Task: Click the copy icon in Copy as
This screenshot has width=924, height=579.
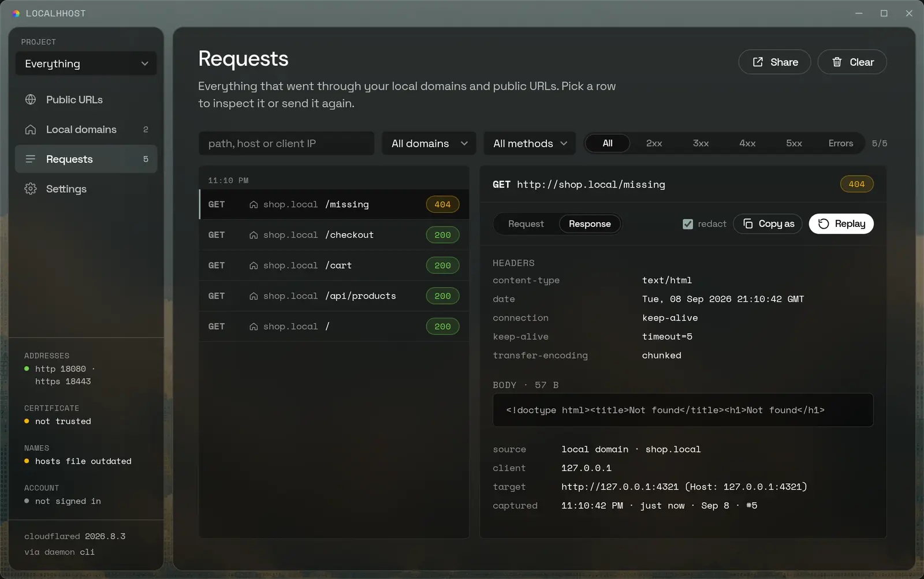Action: pos(748,223)
